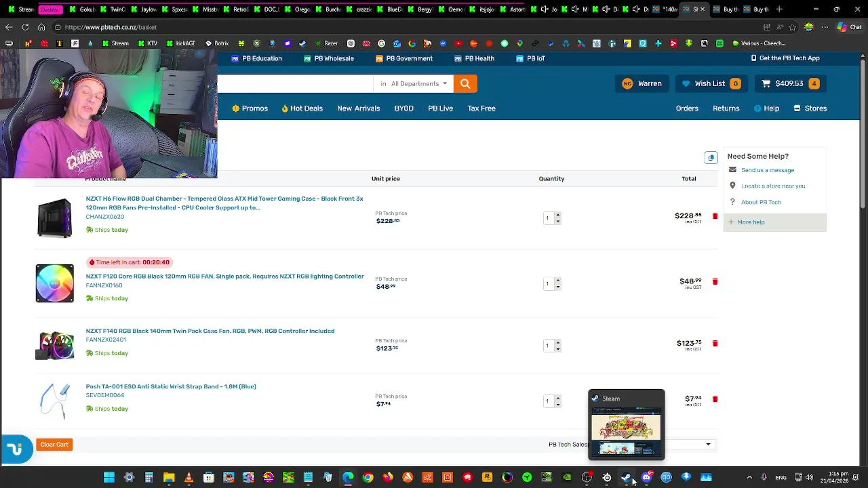
Task: Click the NZXT H6 Flow case thumbnail
Action: [55, 218]
